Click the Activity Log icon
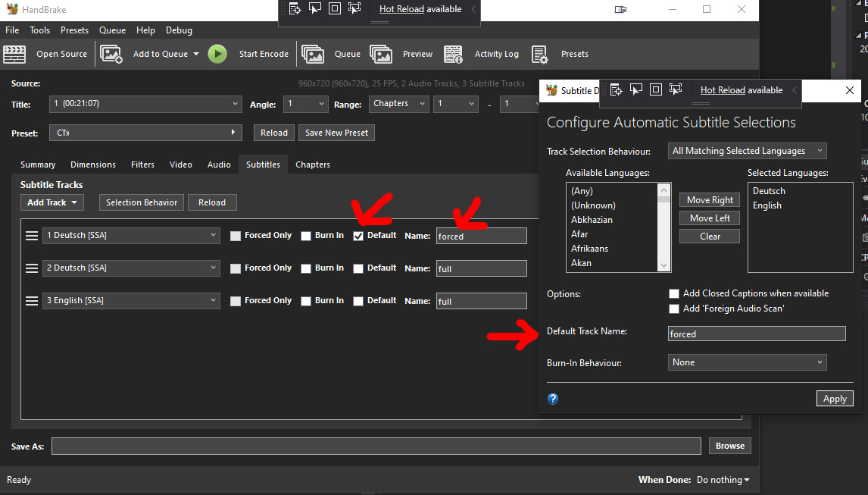 (x=454, y=55)
